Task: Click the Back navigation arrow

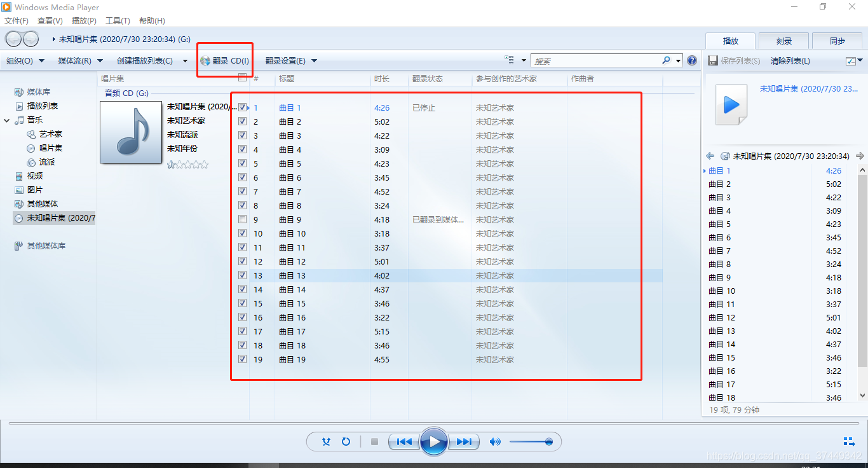Action: click(x=14, y=39)
